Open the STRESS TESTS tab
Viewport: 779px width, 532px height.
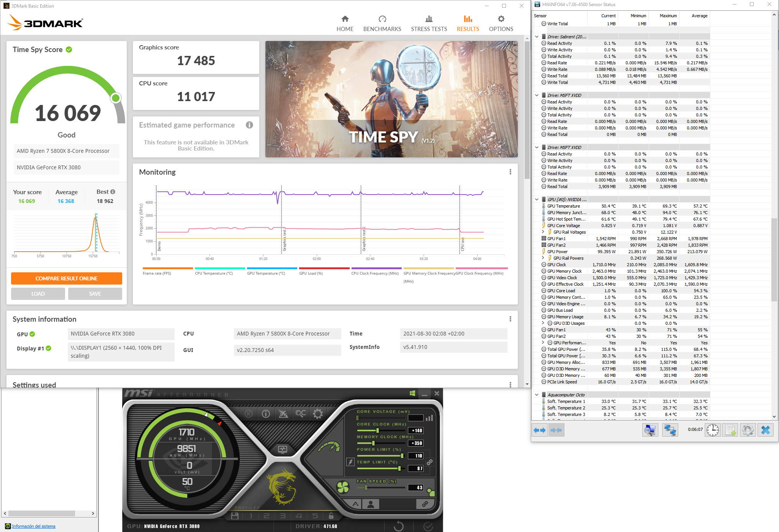tap(429, 23)
